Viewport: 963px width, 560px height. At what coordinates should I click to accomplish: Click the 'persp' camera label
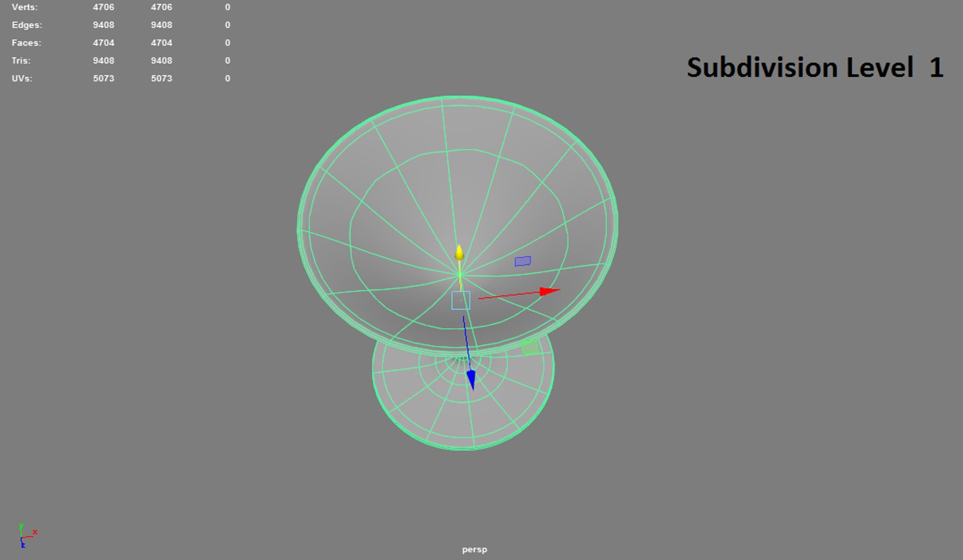pyautogui.click(x=474, y=549)
